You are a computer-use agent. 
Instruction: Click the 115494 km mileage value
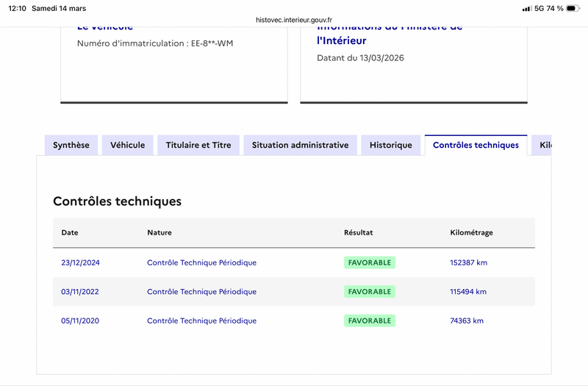click(468, 292)
